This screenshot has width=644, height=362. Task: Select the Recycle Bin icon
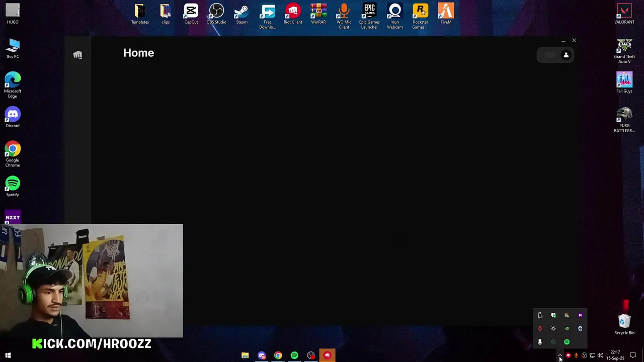pyautogui.click(x=624, y=325)
